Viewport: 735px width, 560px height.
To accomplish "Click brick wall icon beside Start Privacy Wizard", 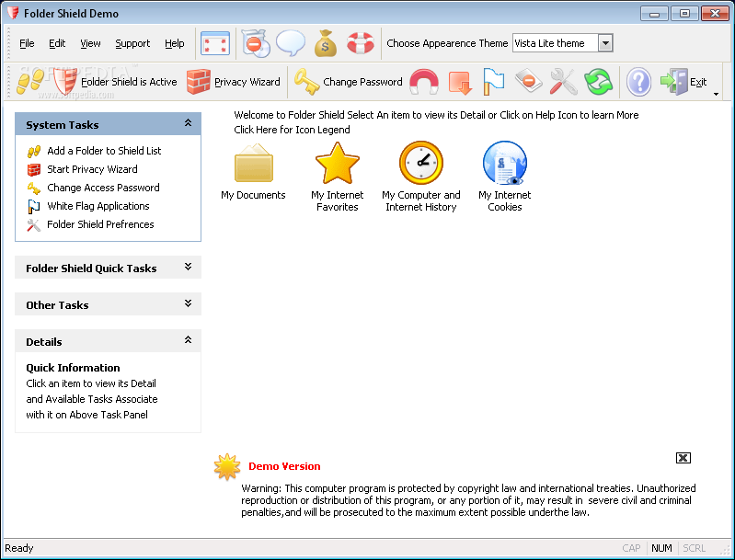I will click(x=34, y=169).
